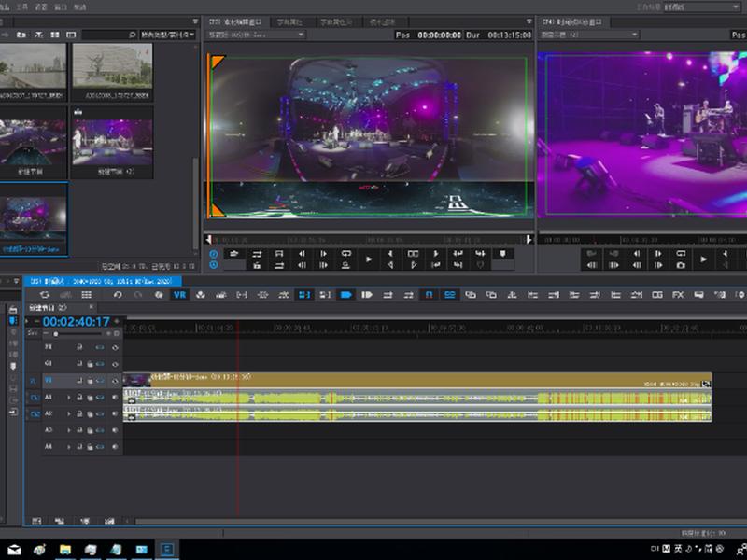Switch to the second tab above left monitor
Image resolution: width=747 pixels, height=560 pixels.
tap(289, 21)
